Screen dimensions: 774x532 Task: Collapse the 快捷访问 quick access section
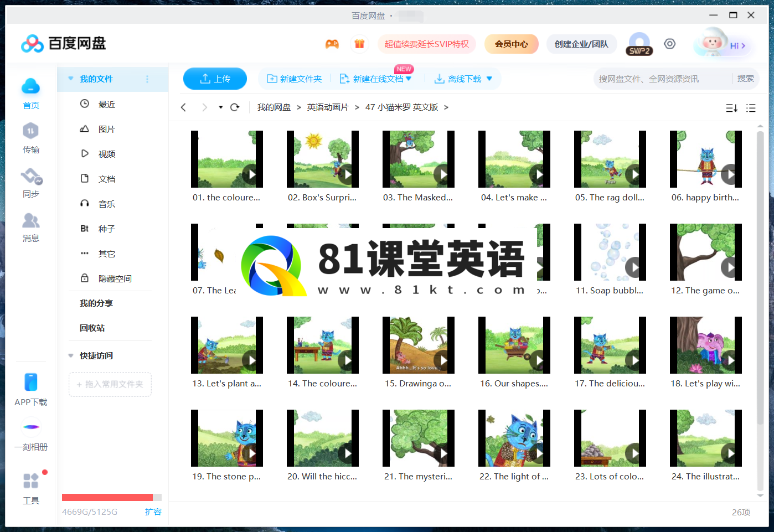[71, 355]
